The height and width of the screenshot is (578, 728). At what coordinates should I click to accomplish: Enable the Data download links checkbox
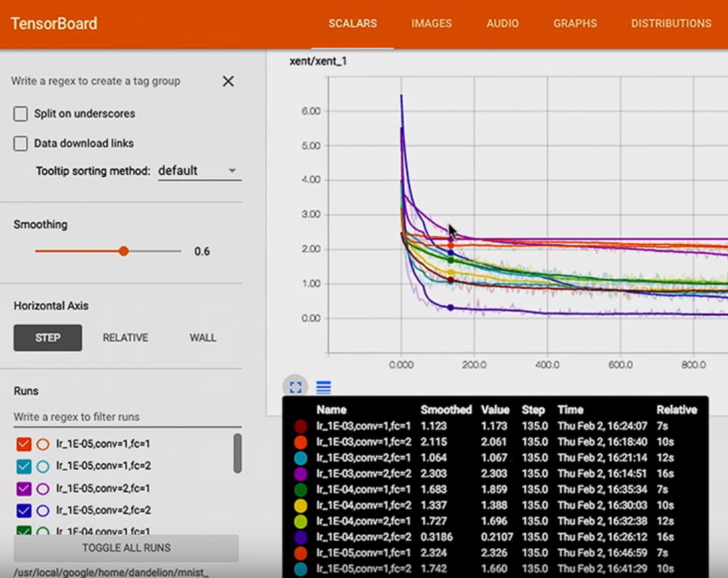(21, 143)
